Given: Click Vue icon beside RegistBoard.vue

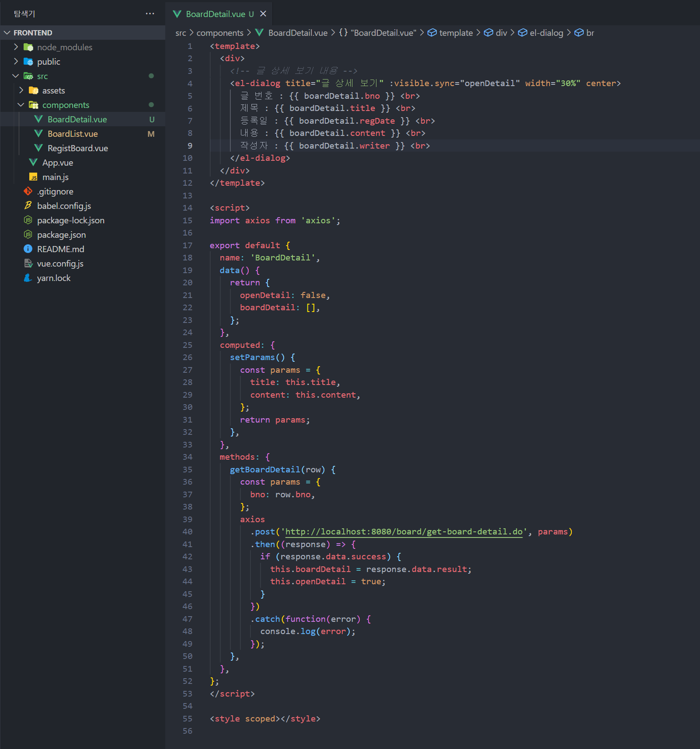Looking at the screenshot, I should coord(38,148).
